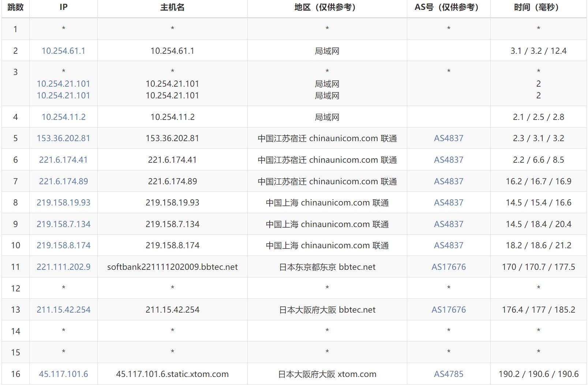Click region 日本东京都东京 bbtec.net
This screenshot has height=385, width=588.
point(327,267)
